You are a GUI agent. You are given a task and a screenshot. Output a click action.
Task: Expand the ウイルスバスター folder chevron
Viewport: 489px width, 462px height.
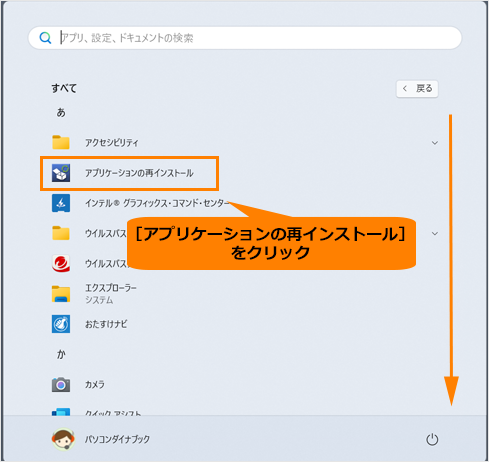(435, 233)
